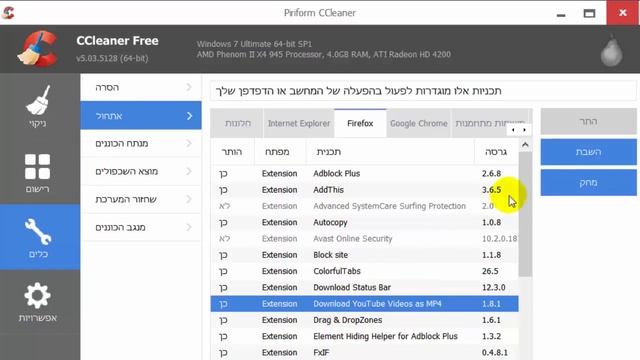The height and width of the screenshot is (360, 640).
Task: Click the startup list vertical scrollbar thumb
Action: click(525, 214)
